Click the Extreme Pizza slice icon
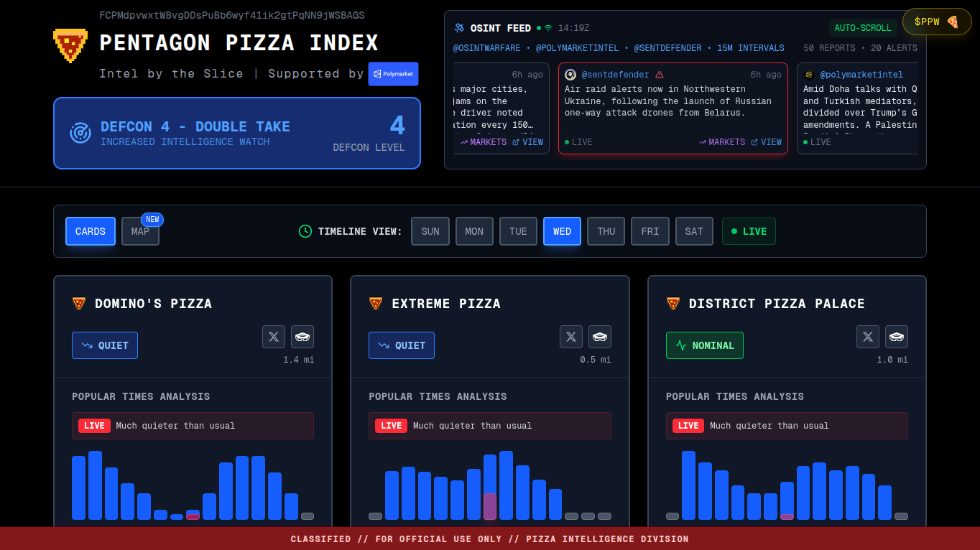Image resolution: width=980 pixels, height=550 pixels. 376,304
